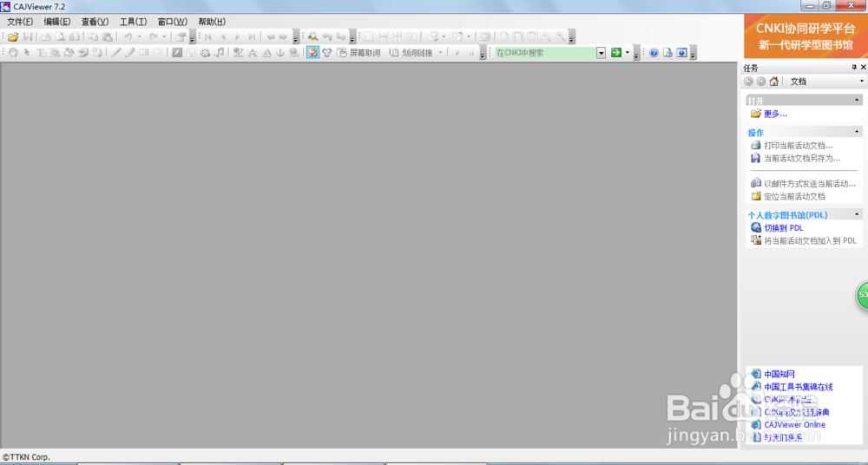Click the highlighted checklist clipboard icon
This screenshot has width=868, height=465.
[312, 53]
